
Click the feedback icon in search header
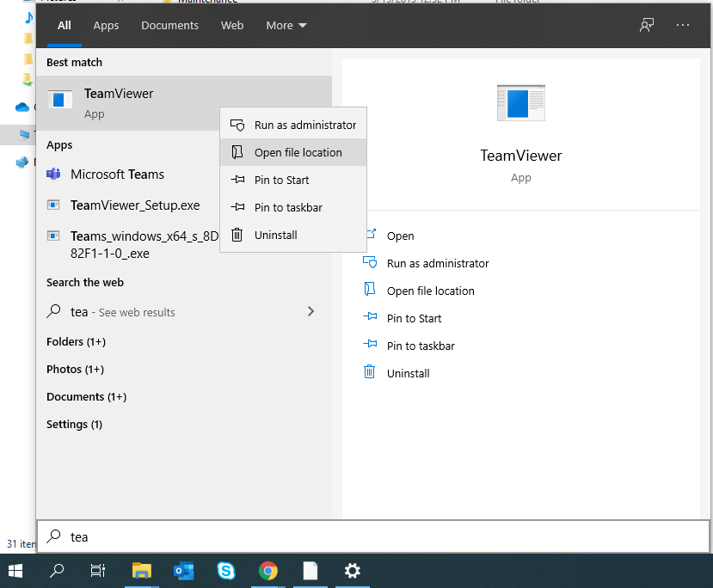click(647, 26)
